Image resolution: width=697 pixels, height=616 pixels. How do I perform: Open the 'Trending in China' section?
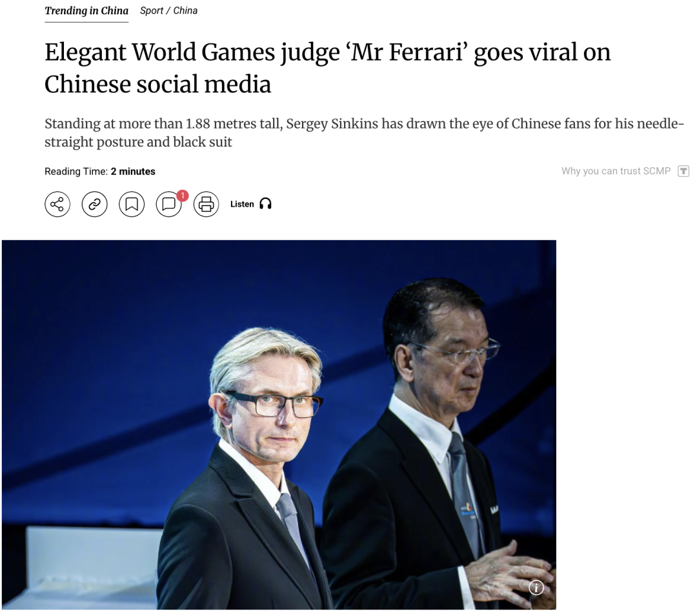tap(86, 11)
